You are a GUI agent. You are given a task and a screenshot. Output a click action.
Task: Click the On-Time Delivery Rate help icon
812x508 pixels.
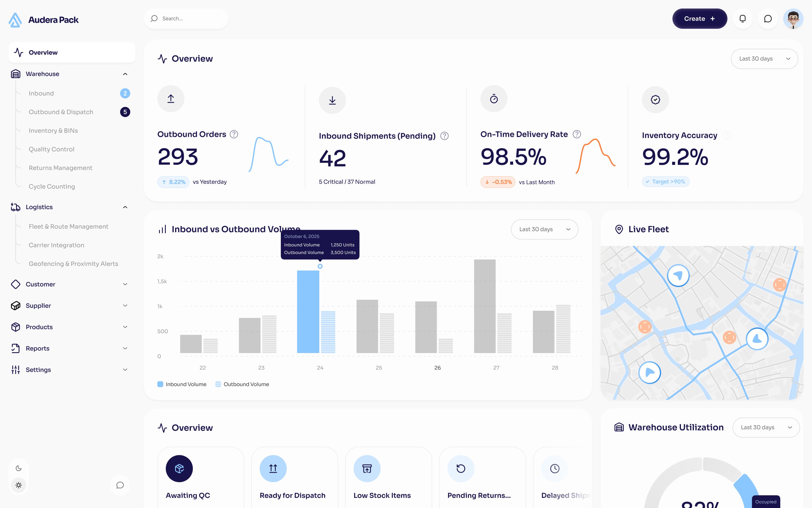577,134
